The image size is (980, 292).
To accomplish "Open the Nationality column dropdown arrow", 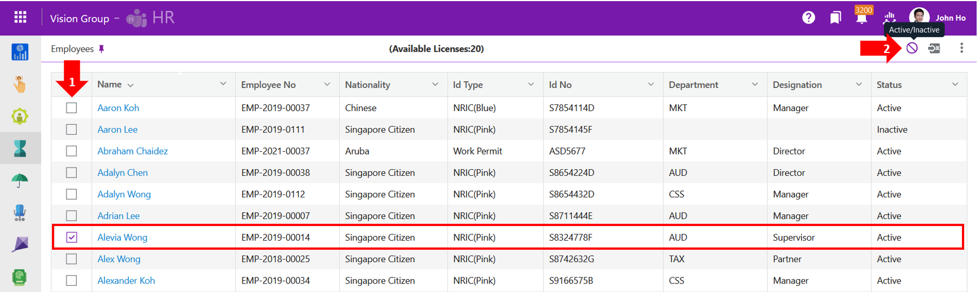I will 435,85.
